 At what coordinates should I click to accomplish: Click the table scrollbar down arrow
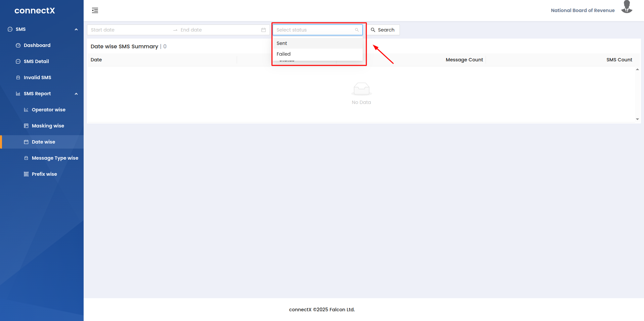(637, 119)
